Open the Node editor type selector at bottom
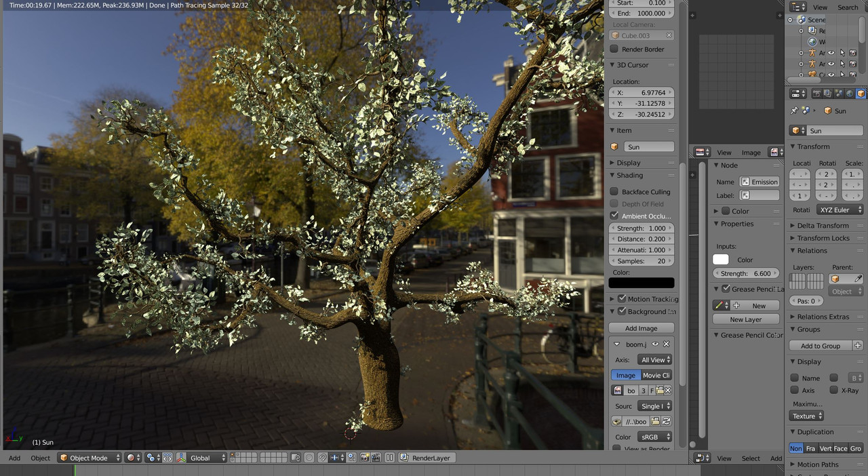Screen dimensions: 868x476 [x=703, y=458]
